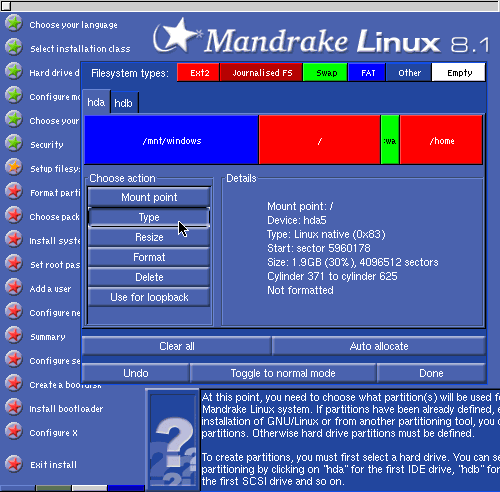Click the Done button
Image resolution: width=500 pixels, height=492 pixels.
point(431,373)
